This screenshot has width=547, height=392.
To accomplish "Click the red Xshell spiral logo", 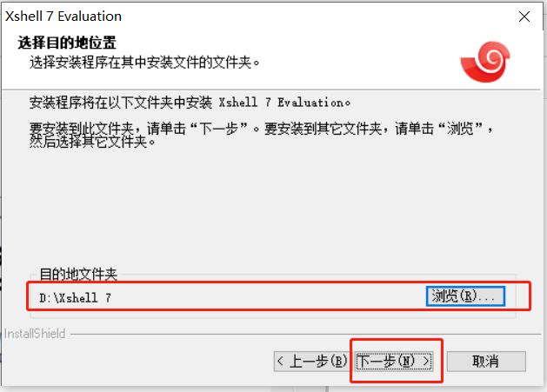I will coord(485,62).
